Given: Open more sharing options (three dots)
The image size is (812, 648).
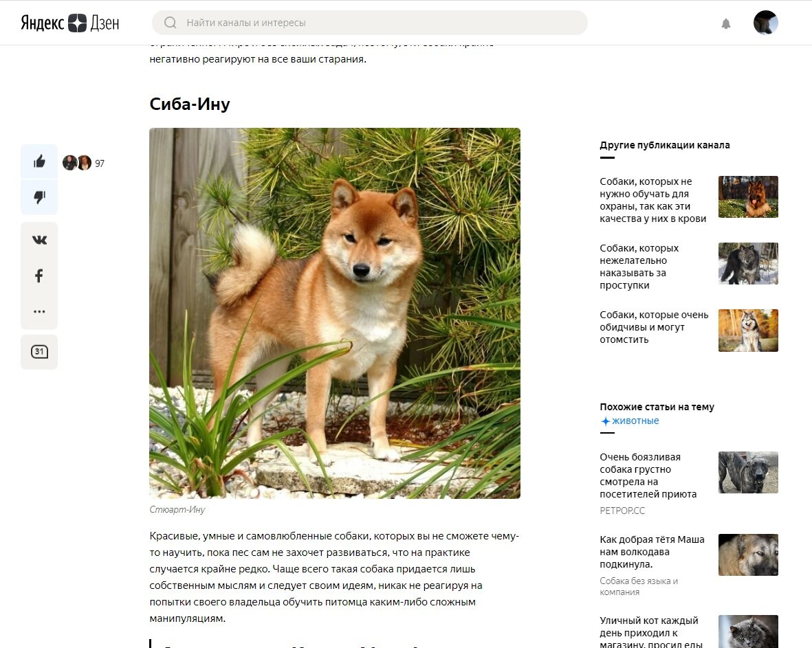Looking at the screenshot, I should tap(39, 311).
